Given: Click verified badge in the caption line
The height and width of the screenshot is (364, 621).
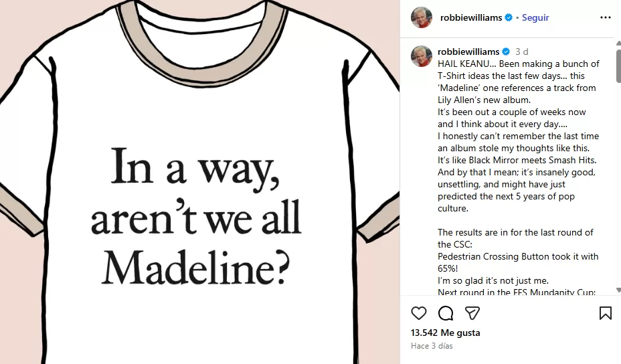Looking at the screenshot, I should 506,52.
